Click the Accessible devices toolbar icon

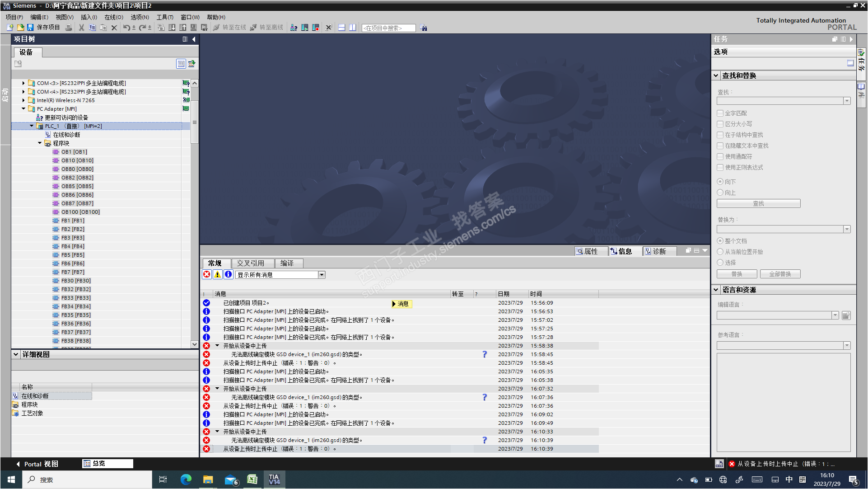(x=294, y=28)
